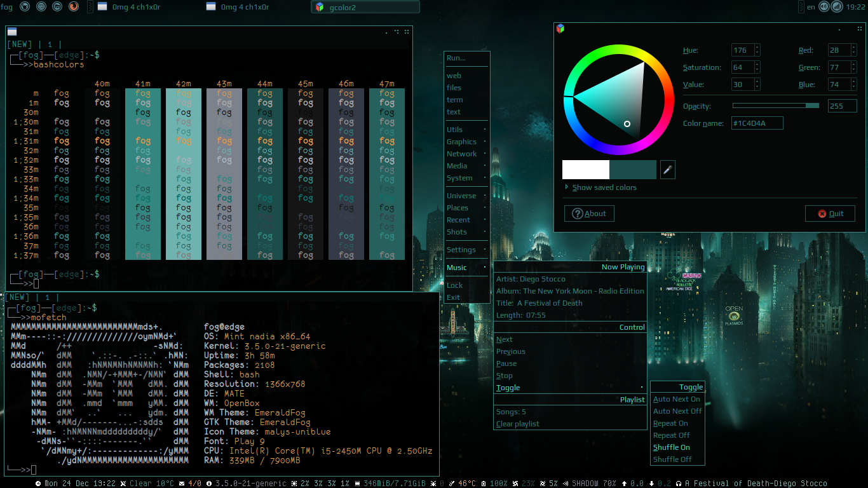Turn Shuffle On in Toggle submenu

[x=671, y=447]
